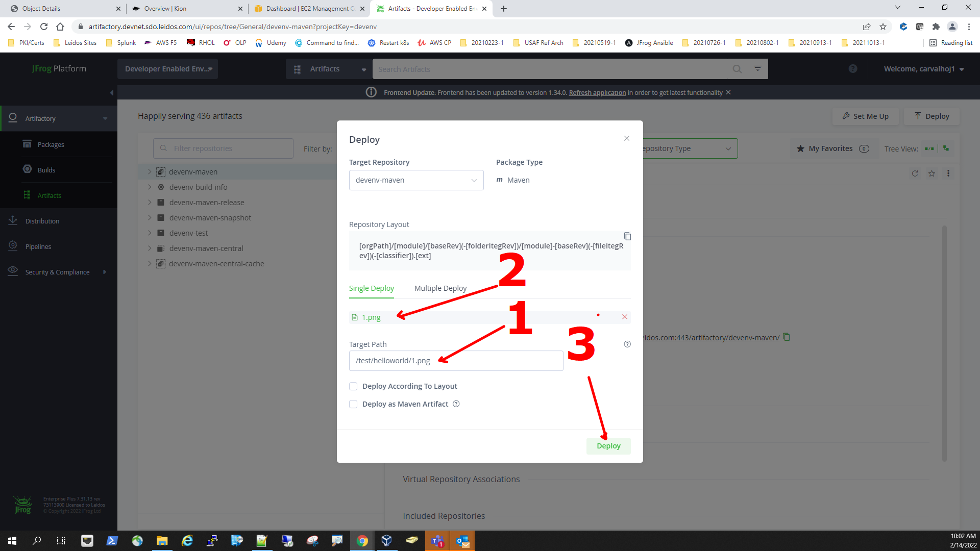Switch to the Multiple Deploy tab
The height and width of the screenshot is (551, 980).
click(440, 288)
